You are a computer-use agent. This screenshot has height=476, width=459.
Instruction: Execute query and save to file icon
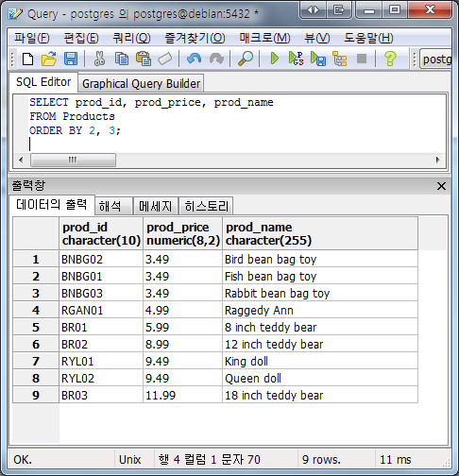(318, 59)
